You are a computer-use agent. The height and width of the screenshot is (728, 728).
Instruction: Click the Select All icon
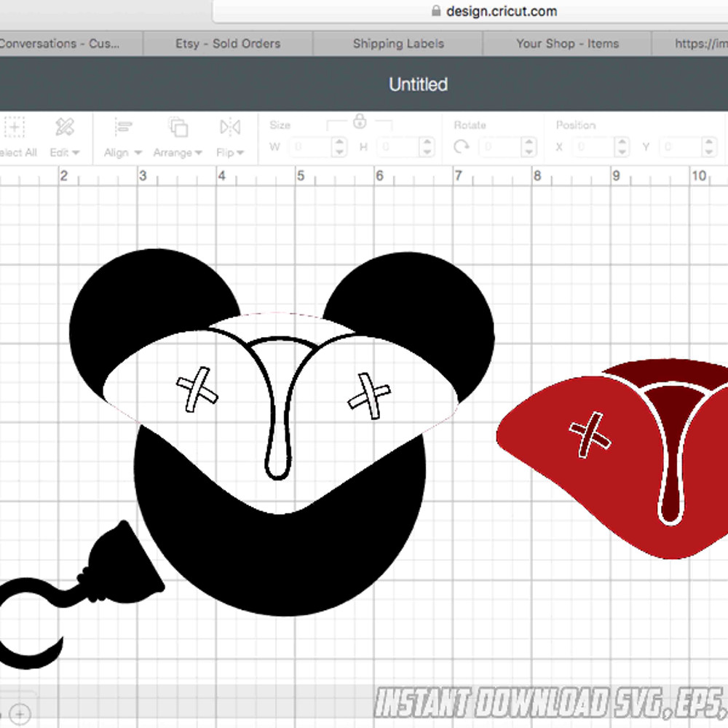coord(15,127)
